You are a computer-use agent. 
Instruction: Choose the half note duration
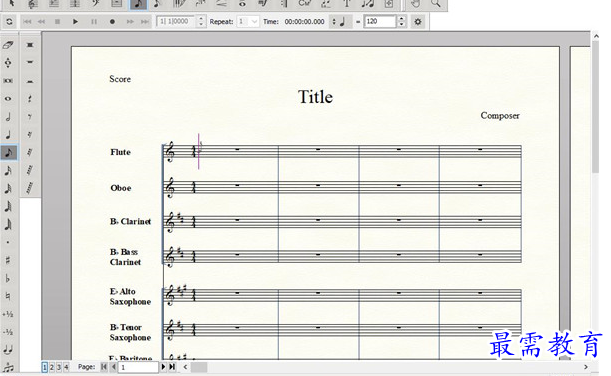(8, 117)
